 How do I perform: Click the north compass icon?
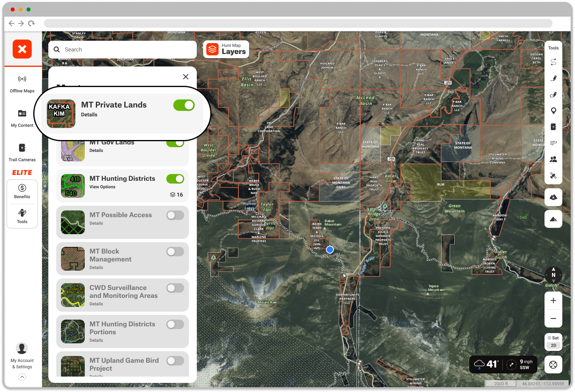[553, 275]
